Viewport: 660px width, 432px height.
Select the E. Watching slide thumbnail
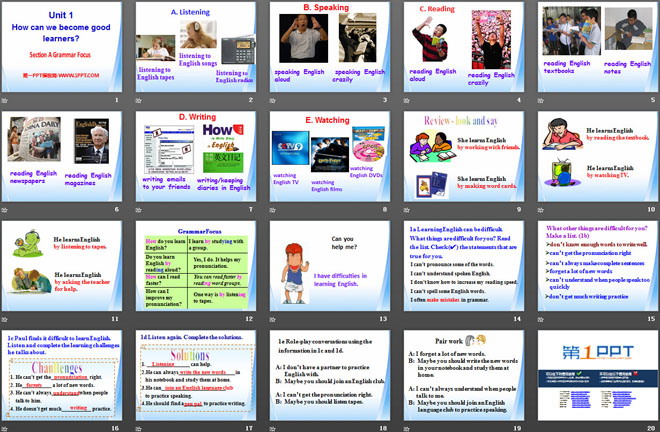[x=330, y=156]
